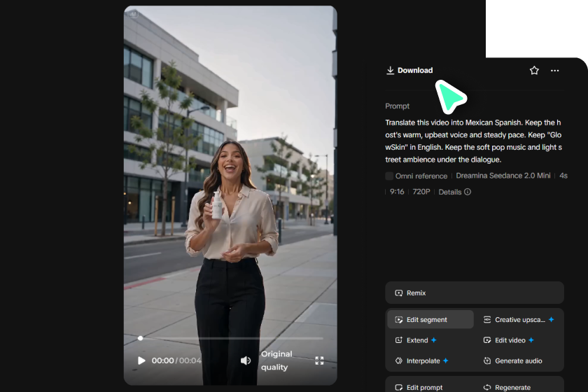The height and width of the screenshot is (392, 588).
Task: Click the blue sparkle beside Extend
Action: pyautogui.click(x=434, y=340)
